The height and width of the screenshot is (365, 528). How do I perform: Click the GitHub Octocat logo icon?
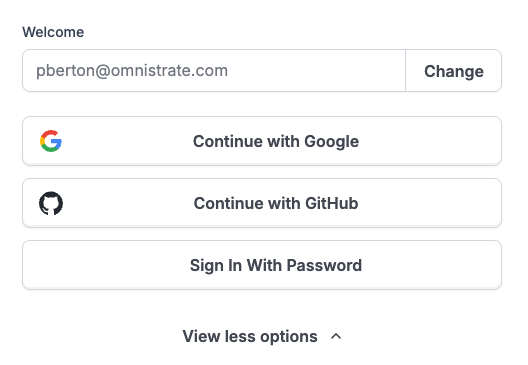pyautogui.click(x=51, y=203)
